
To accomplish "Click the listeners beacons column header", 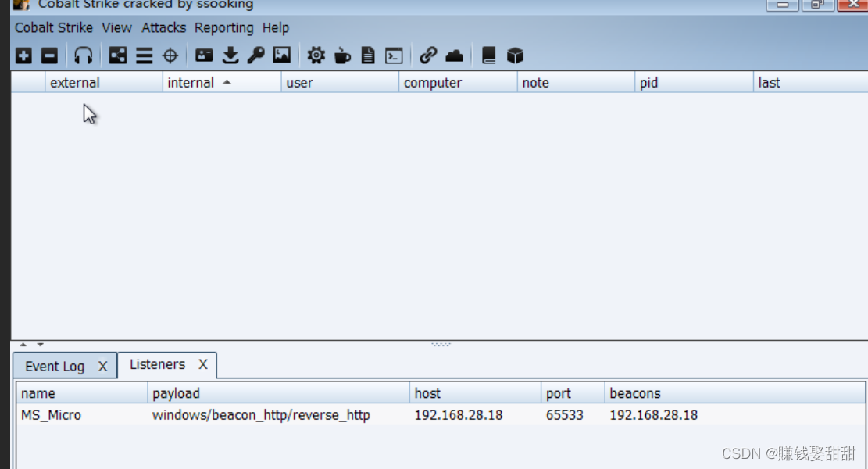I will 735,393.
